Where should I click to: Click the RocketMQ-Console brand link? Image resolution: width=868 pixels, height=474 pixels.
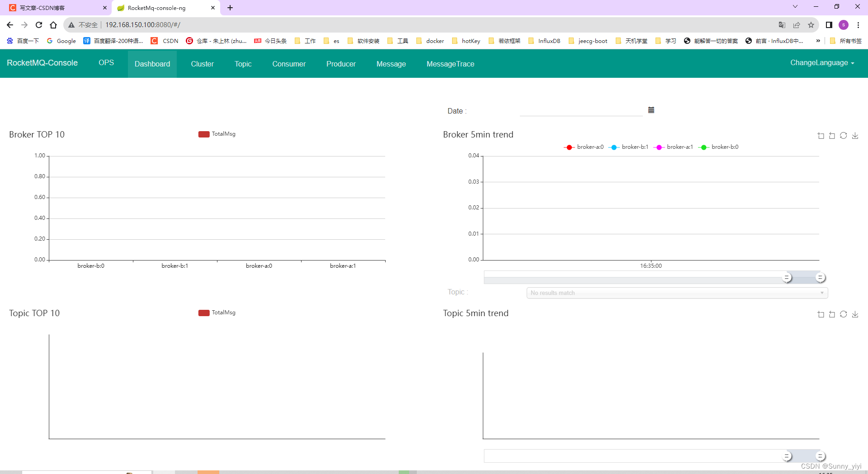(x=42, y=63)
